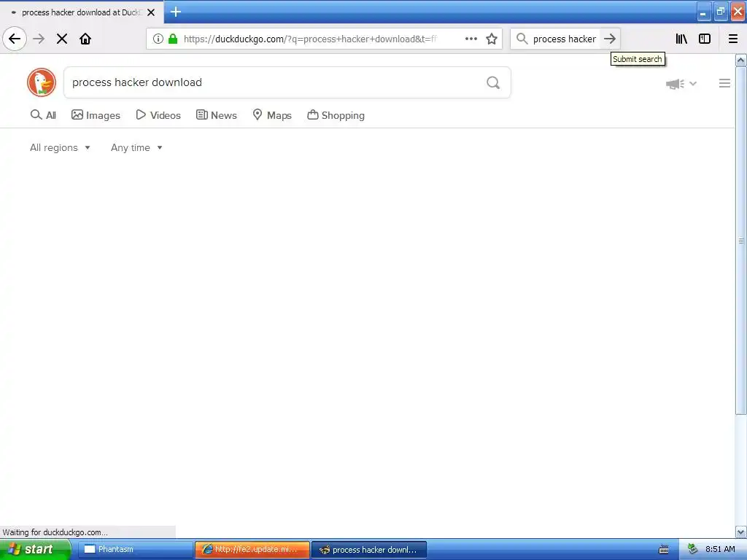Click the DuckDuckGo search magnifier button
Screen dimensions: 747x560
point(493,82)
